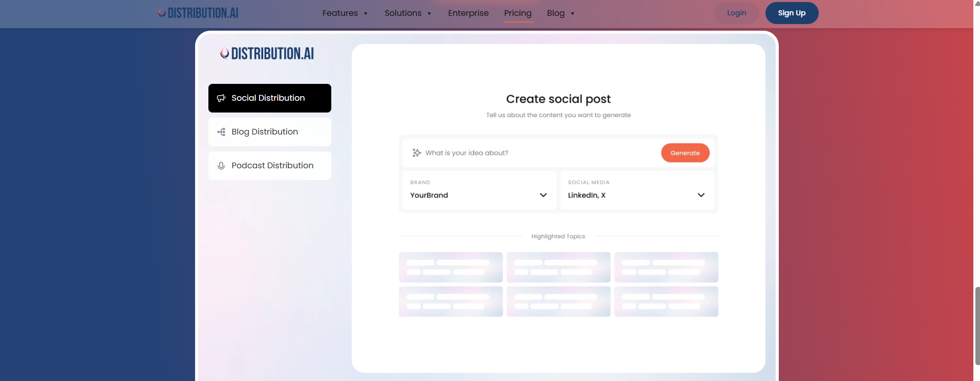Click the orange Generate button
The width and height of the screenshot is (980, 381).
point(685,153)
